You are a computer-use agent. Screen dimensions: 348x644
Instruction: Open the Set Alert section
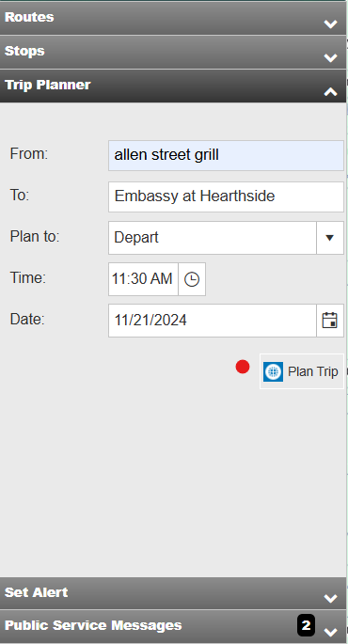[x=173, y=593]
